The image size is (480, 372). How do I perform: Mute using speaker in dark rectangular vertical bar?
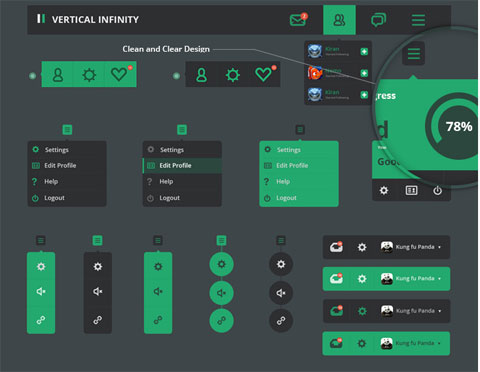click(x=98, y=292)
